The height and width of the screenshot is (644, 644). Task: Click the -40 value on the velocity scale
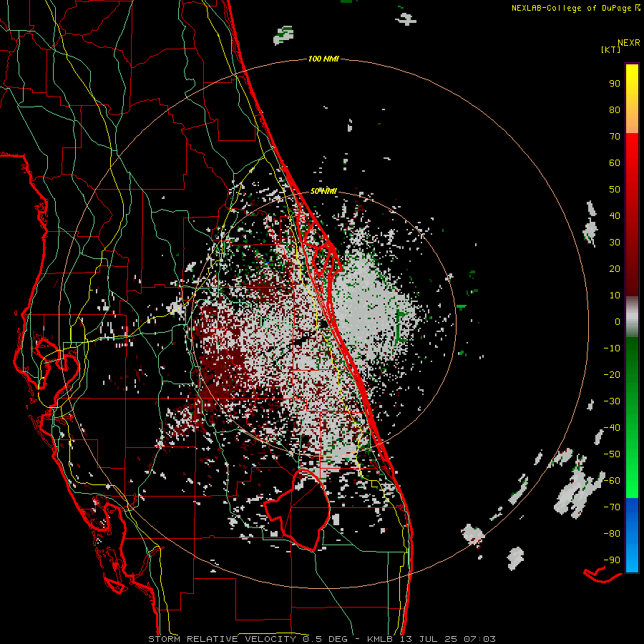point(612,428)
